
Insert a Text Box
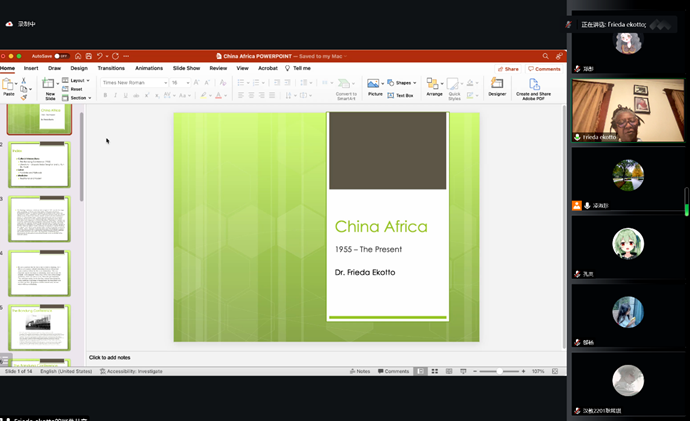coord(402,95)
